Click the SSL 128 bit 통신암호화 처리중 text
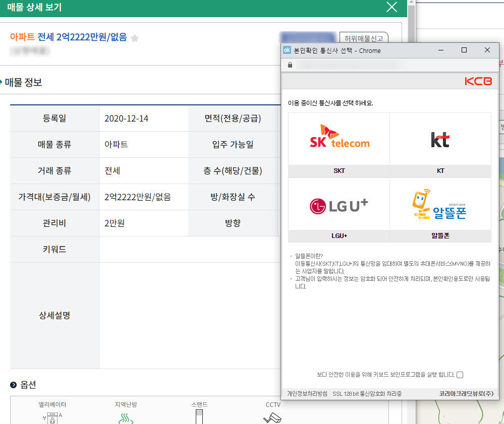 pos(367,393)
